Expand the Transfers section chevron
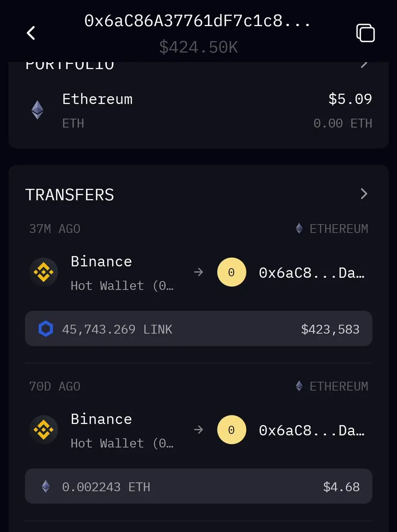 click(364, 194)
